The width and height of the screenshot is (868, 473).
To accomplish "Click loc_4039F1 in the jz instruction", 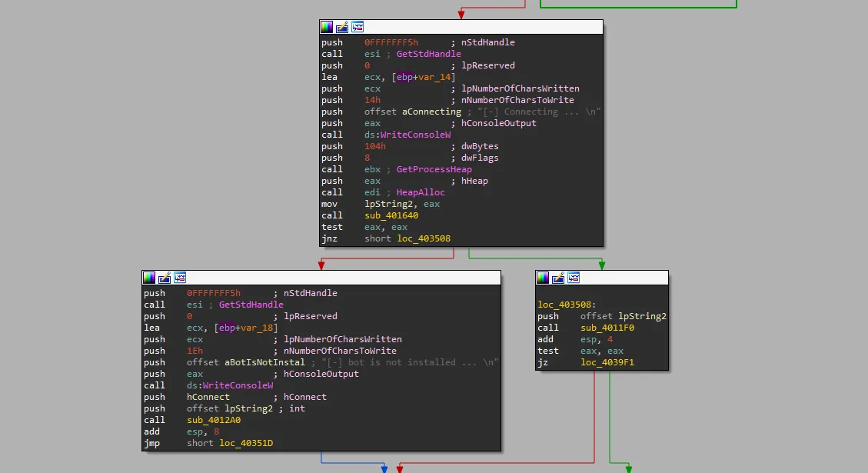I will pyautogui.click(x=607, y=362).
